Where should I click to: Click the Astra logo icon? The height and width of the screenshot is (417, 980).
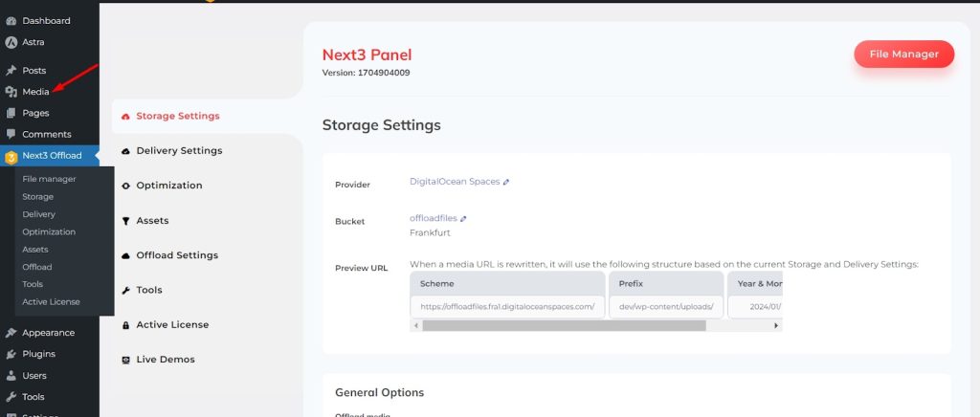pos(11,42)
